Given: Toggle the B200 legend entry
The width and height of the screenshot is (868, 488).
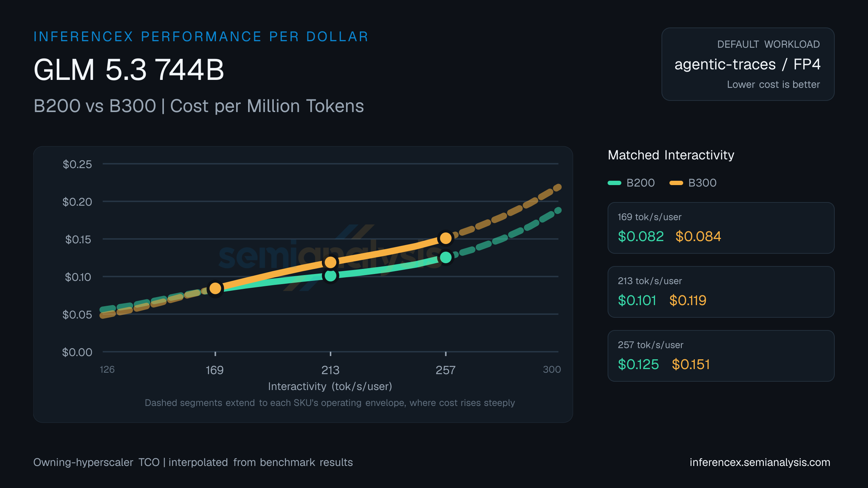Looking at the screenshot, I should (x=631, y=183).
